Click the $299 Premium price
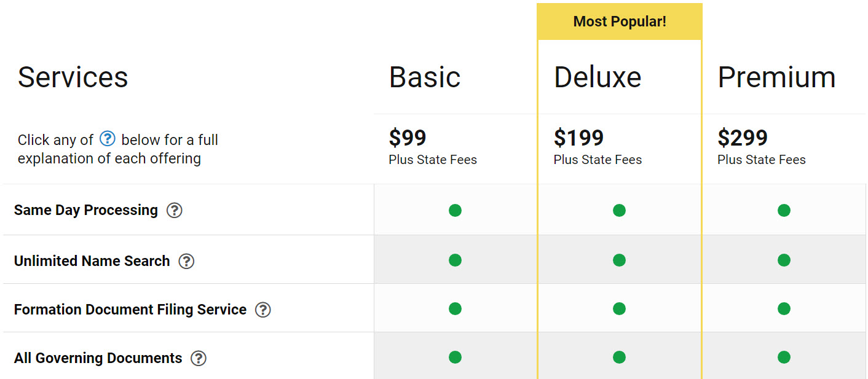This screenshot has height=379, width=868. 743,138
